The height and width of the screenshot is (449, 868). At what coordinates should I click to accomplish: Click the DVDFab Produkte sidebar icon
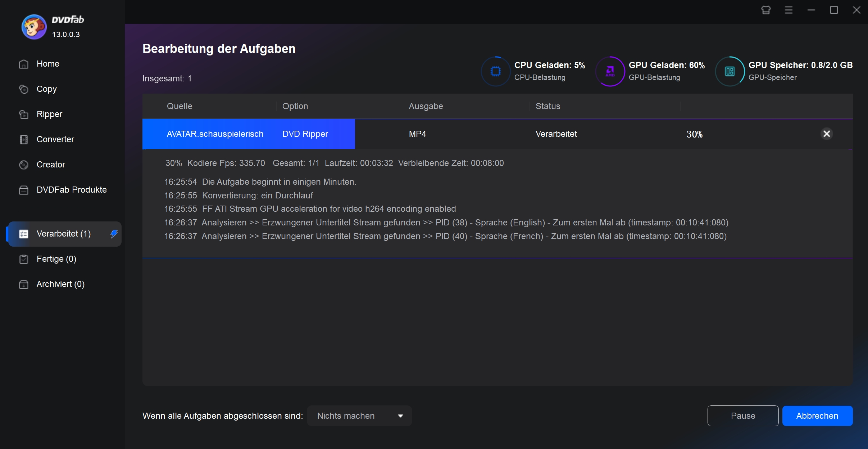click(23, 189)
